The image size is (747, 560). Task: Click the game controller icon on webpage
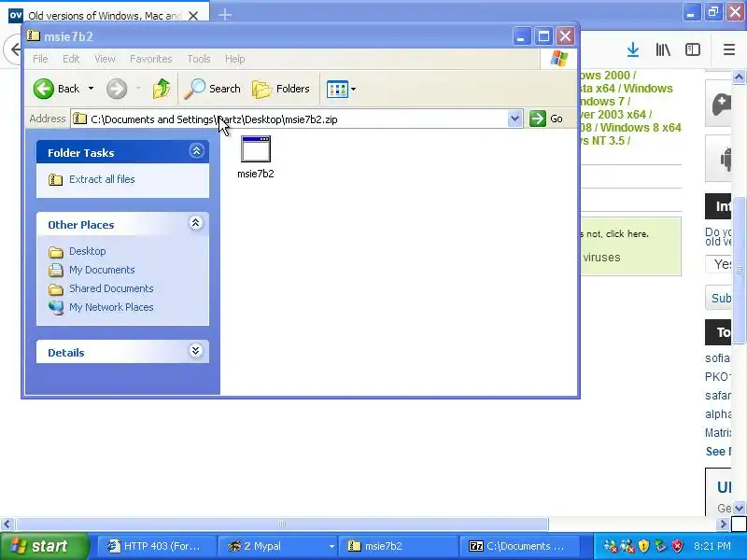[x=721, y=104]
